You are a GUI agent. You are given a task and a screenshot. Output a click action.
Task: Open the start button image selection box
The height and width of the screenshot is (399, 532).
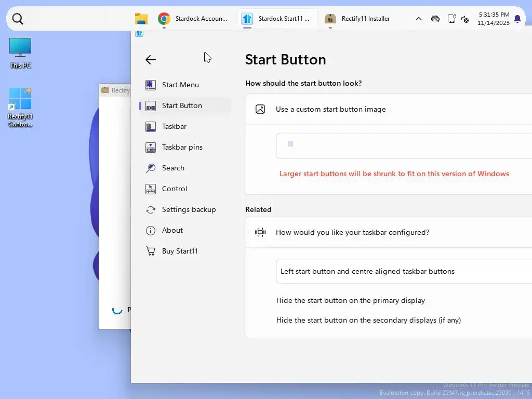point(404,146)
